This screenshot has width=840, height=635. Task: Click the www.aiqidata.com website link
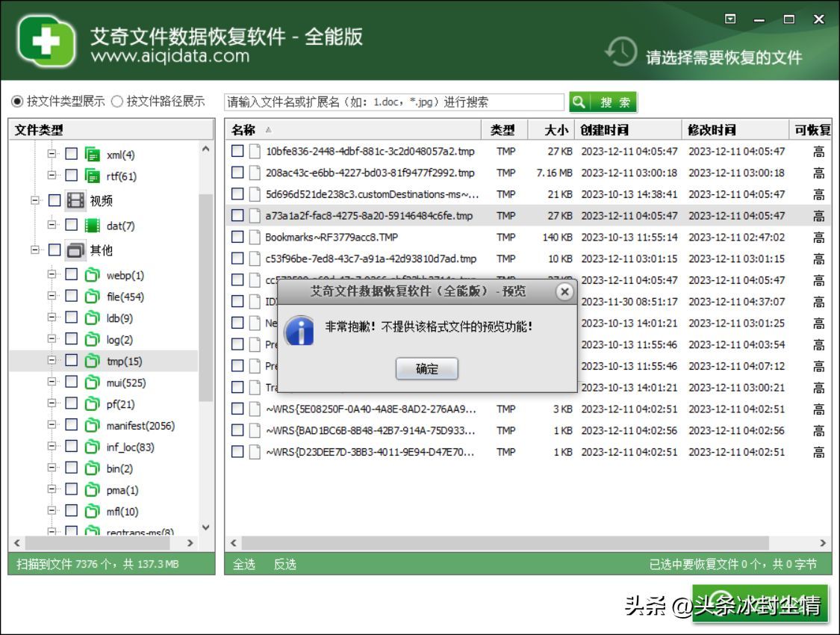(x=170, y=56)
